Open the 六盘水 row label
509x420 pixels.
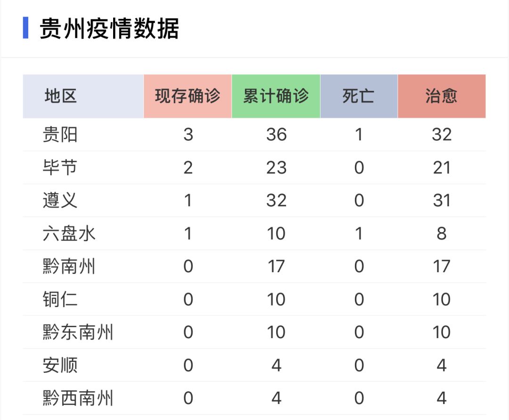click(69, 234)
